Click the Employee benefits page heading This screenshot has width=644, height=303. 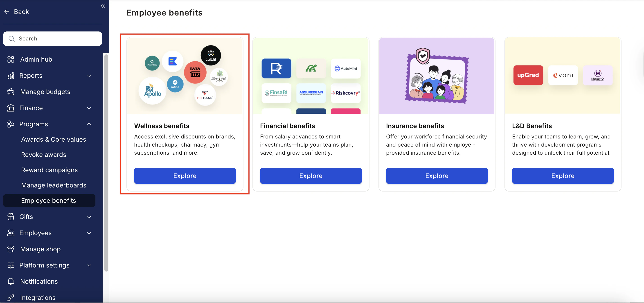click(164, 13)
